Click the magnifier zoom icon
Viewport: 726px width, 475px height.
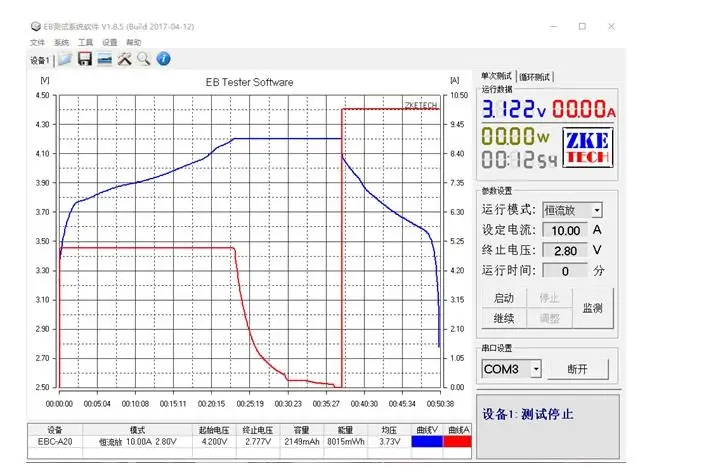tap(144, 59)
